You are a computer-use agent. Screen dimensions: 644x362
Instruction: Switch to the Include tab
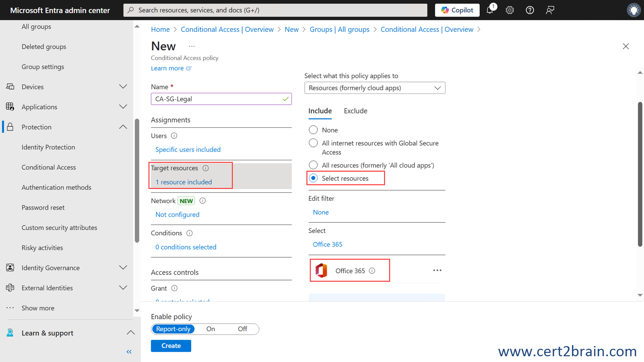point(320,111)
